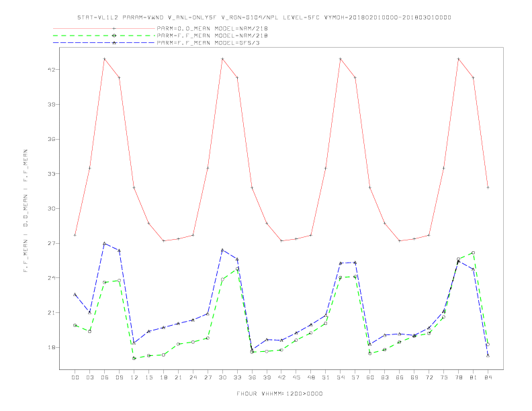Click the red line low point at hour 18
532x411 pixels.
163,241
